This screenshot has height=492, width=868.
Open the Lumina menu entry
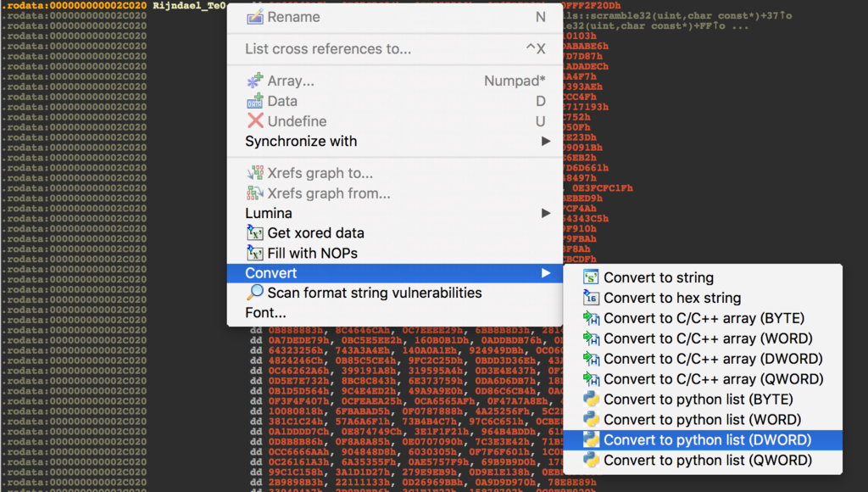click(x=395, y=213)
